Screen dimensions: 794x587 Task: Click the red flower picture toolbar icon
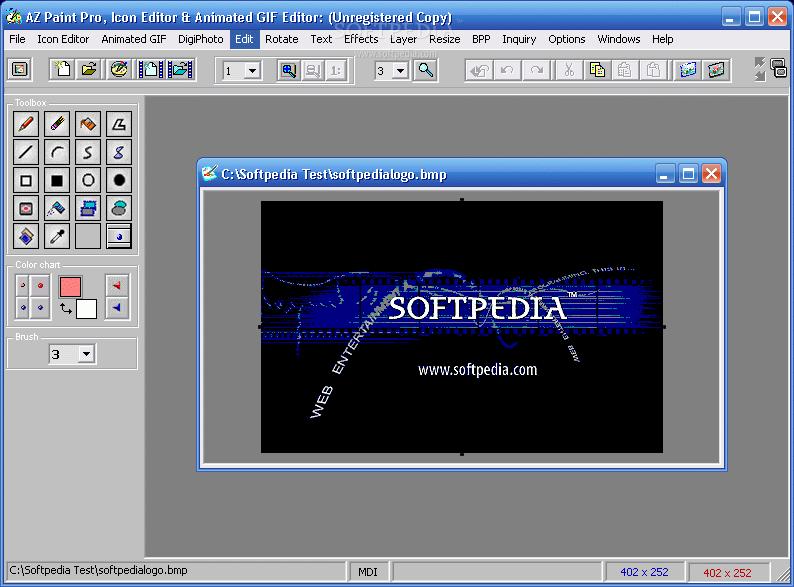[716, 70]
